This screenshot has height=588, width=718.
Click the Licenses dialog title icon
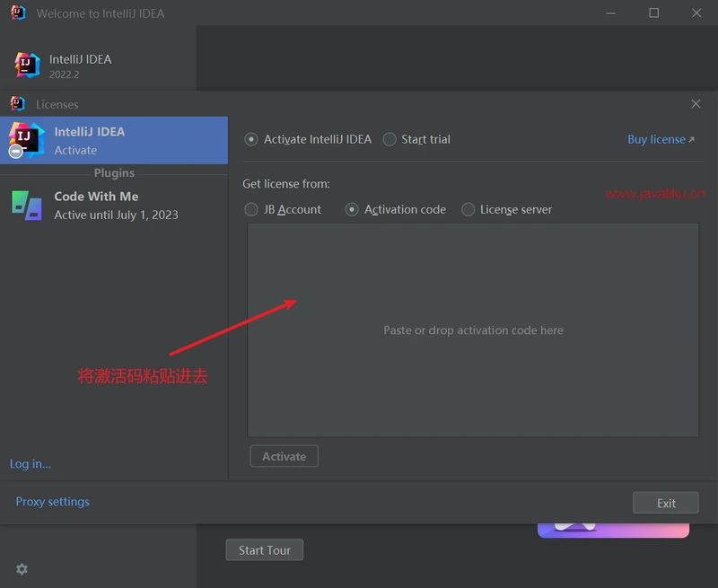point(18,104)
